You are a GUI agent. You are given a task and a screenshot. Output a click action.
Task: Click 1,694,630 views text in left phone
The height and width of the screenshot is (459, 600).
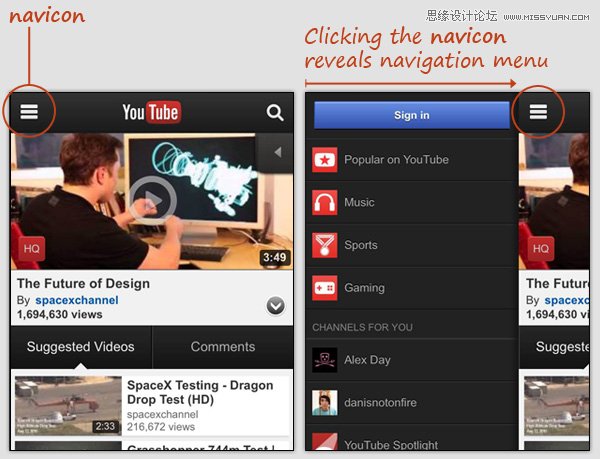pos(60,314)
